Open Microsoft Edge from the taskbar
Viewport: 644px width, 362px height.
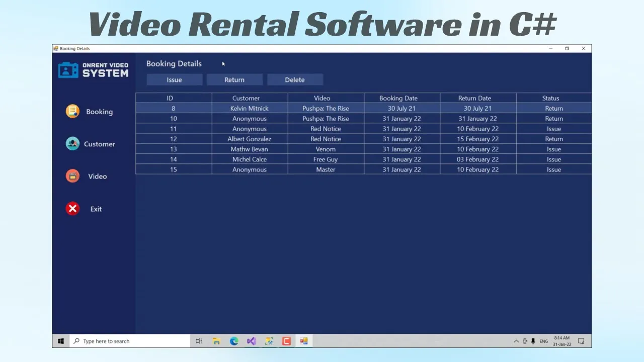point(233,341)
